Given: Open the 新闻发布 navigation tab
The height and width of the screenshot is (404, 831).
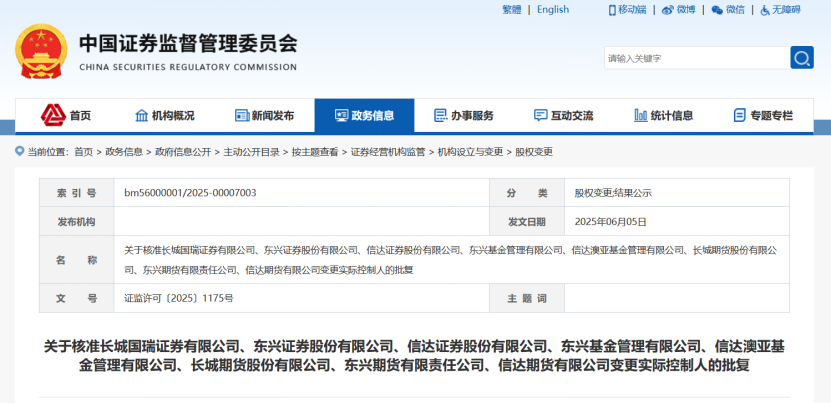Looking at the screenshot, I should [x=264, y=116].
